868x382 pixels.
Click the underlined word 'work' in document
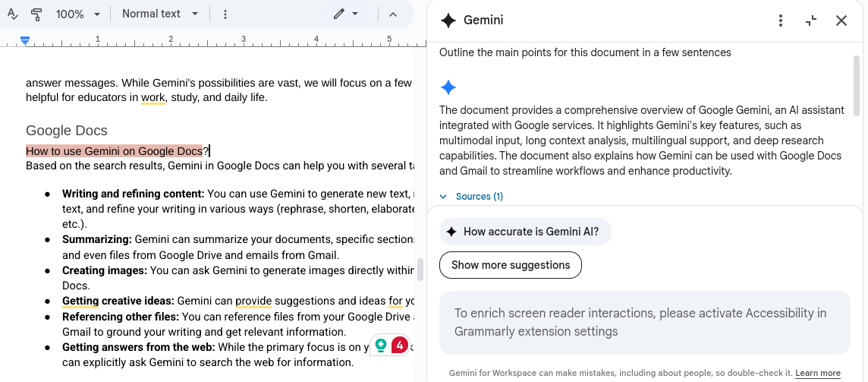pyautogui.click(x=153, y=98)
